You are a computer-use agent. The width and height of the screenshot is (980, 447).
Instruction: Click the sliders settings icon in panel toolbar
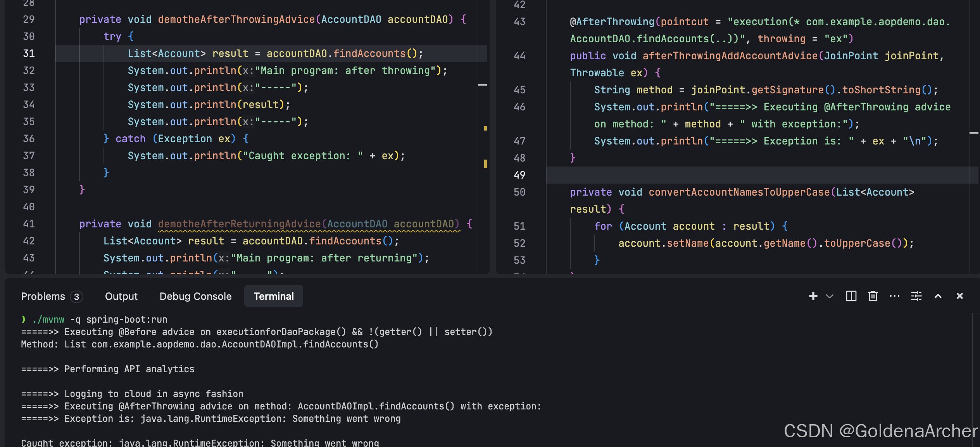tap(916, 296)
